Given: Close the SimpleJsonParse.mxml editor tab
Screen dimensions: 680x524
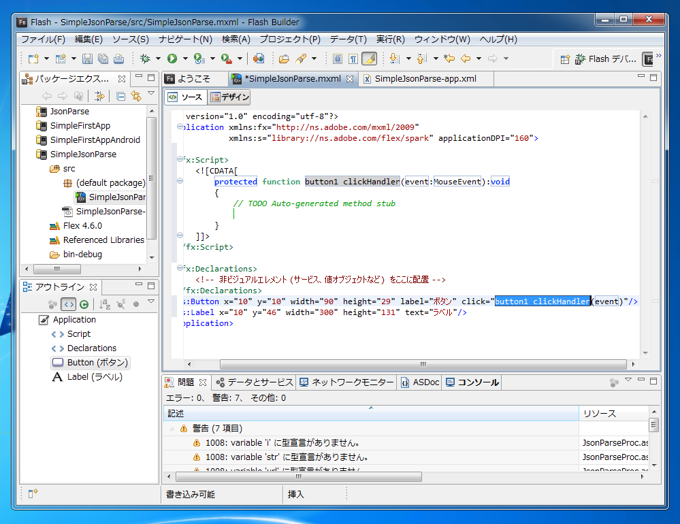Looking at the screenshot, I should coord(350,79).
